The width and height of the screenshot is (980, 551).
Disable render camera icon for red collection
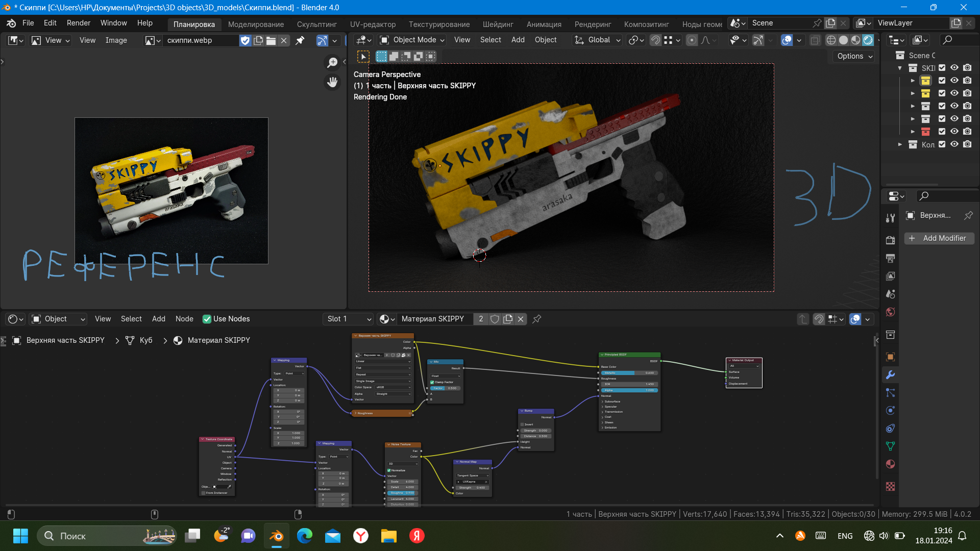pos(967,132)
